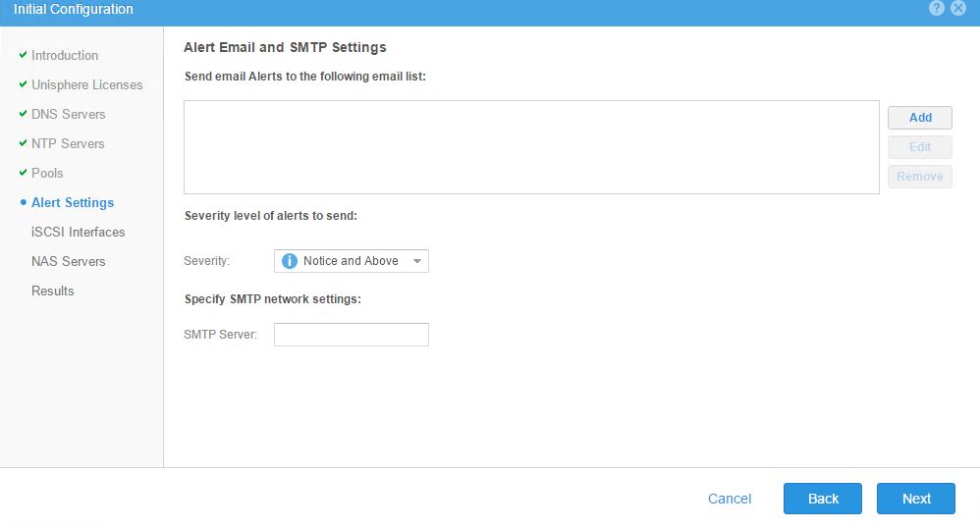
Task: Jump to the Results step
Action: tap(52, 291)
